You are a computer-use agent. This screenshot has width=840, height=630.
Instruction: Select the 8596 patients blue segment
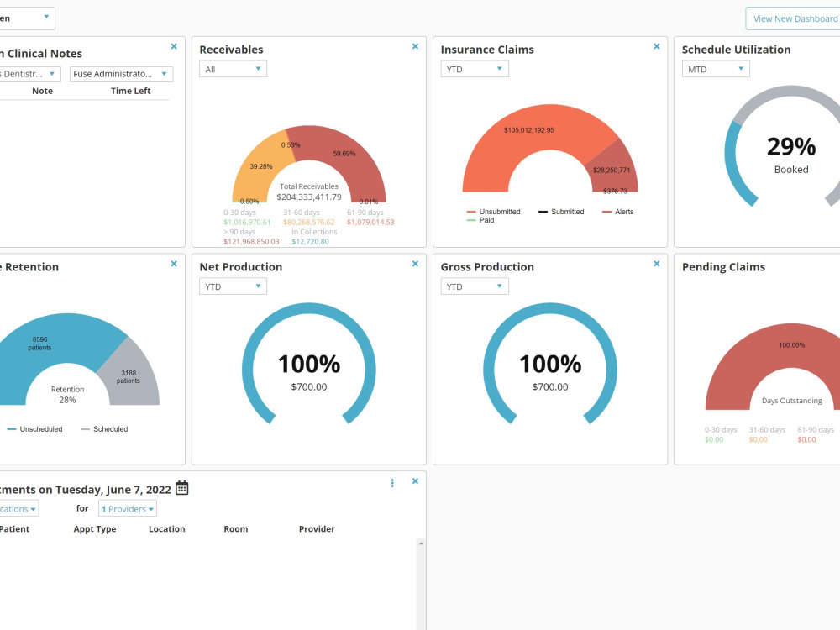(39, 344)
